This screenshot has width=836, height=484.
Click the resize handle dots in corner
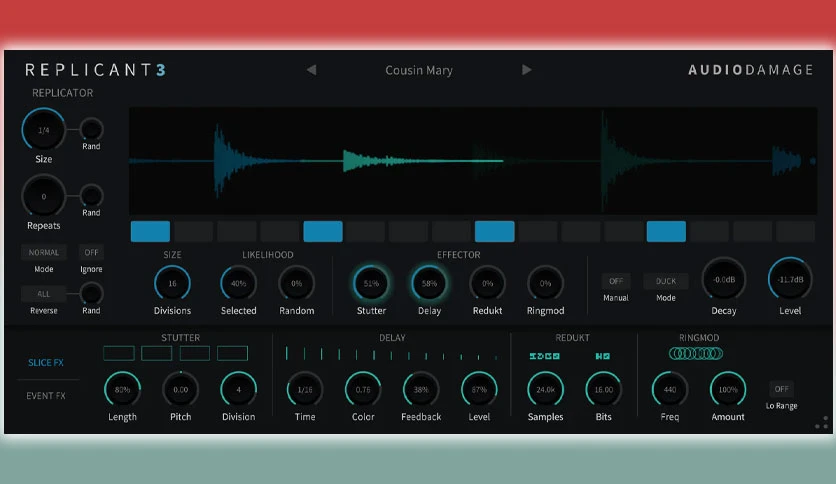point(822,423)
